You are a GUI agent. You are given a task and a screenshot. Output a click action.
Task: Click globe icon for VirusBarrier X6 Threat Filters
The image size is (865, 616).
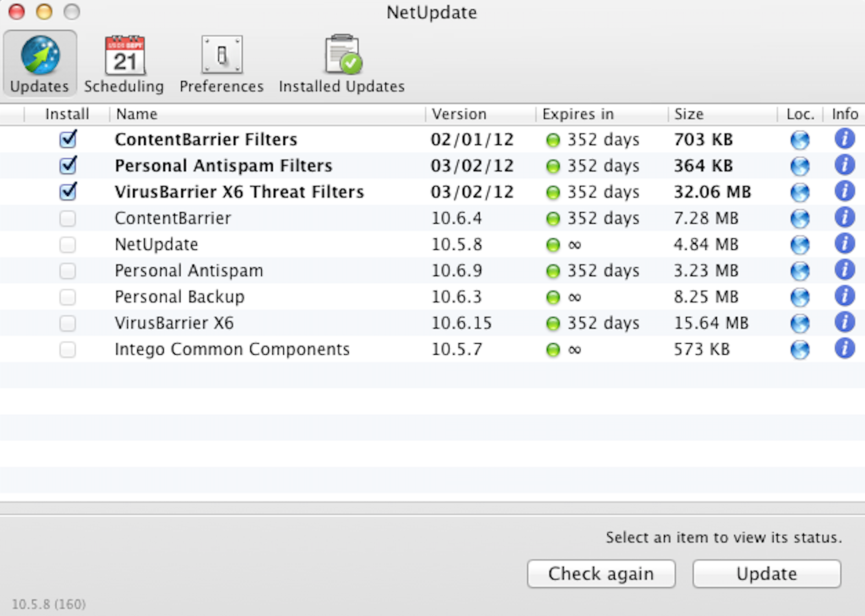coord(800,192)
